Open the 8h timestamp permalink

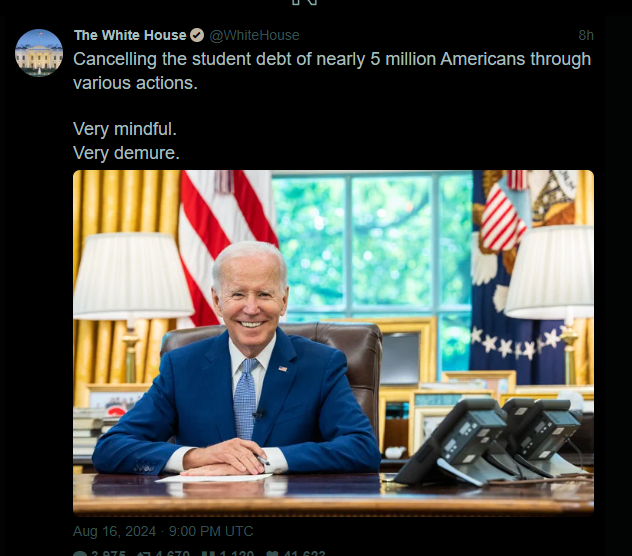click(x=586, y=35)
